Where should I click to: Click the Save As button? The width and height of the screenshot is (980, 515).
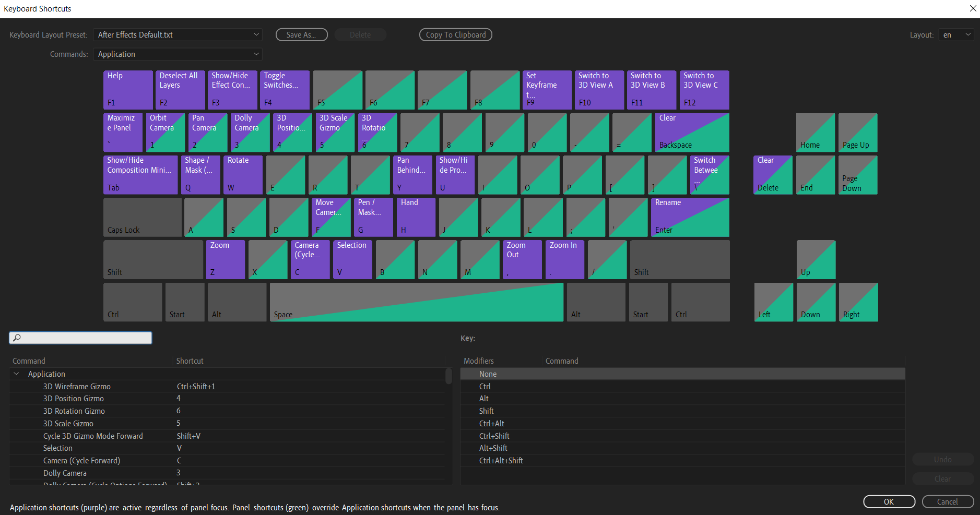point(301,34)
